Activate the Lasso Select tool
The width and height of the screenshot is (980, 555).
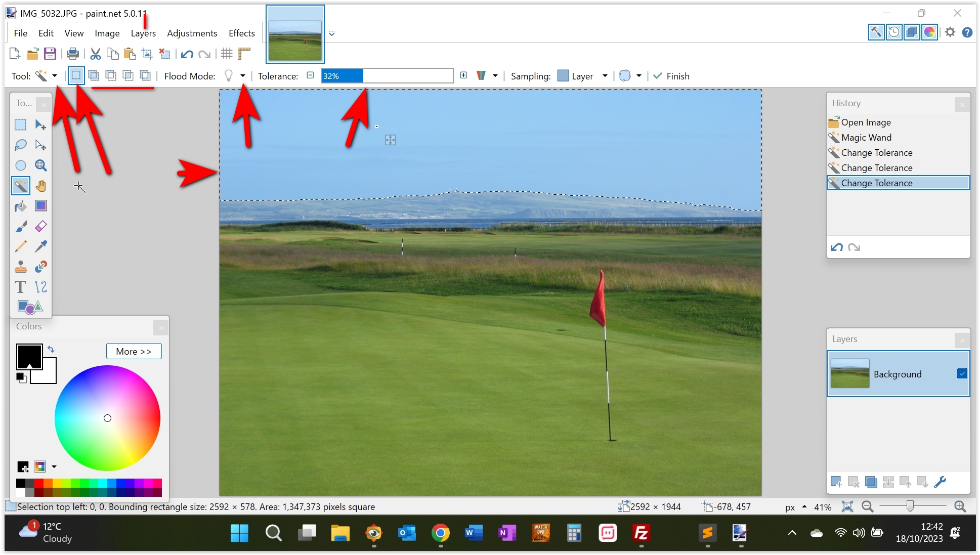(x=20, y=145)
